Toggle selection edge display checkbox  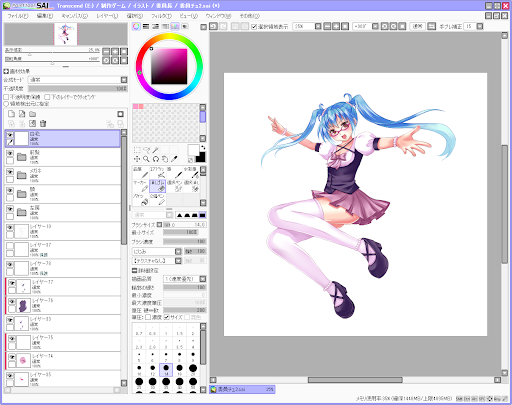pyautogui.click(x=254, y=27)
